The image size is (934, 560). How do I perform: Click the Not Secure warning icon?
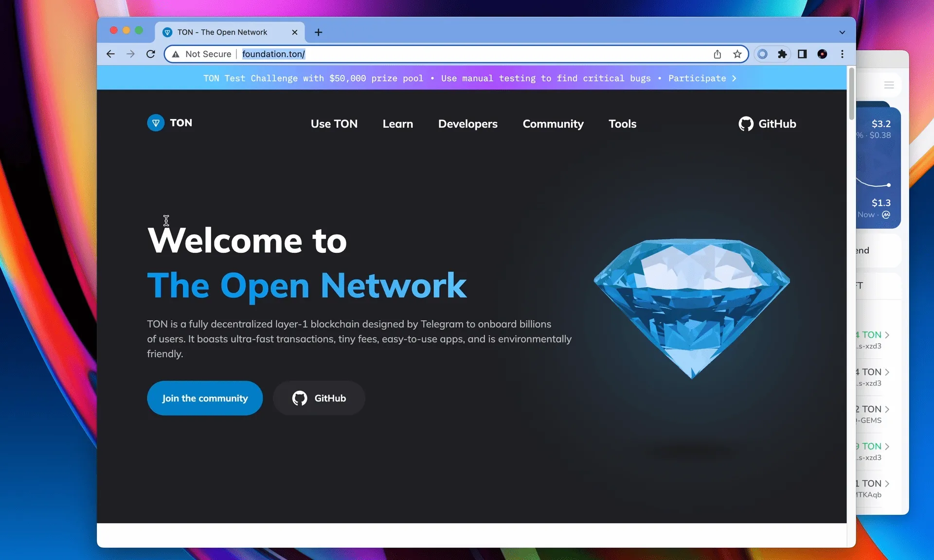(176, 54)
